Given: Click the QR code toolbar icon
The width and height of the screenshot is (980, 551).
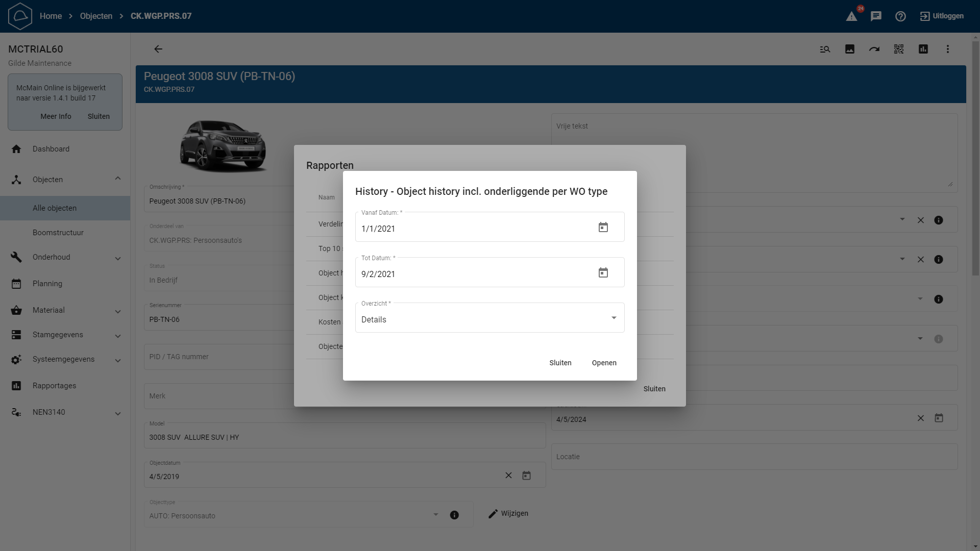Looking at the screenshot, I should (899, 49).
